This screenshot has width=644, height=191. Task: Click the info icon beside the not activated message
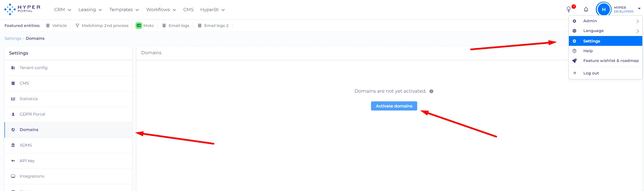431,91
